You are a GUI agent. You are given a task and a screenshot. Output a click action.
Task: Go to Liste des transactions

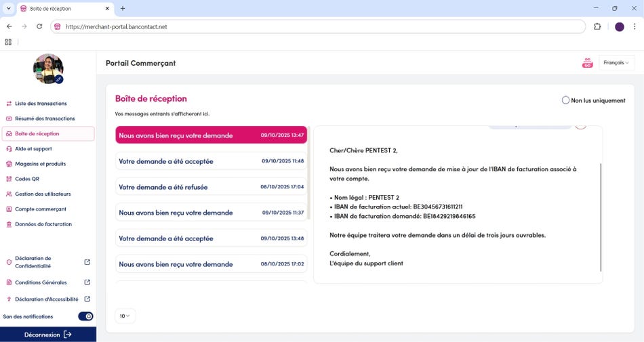[41, 104]
